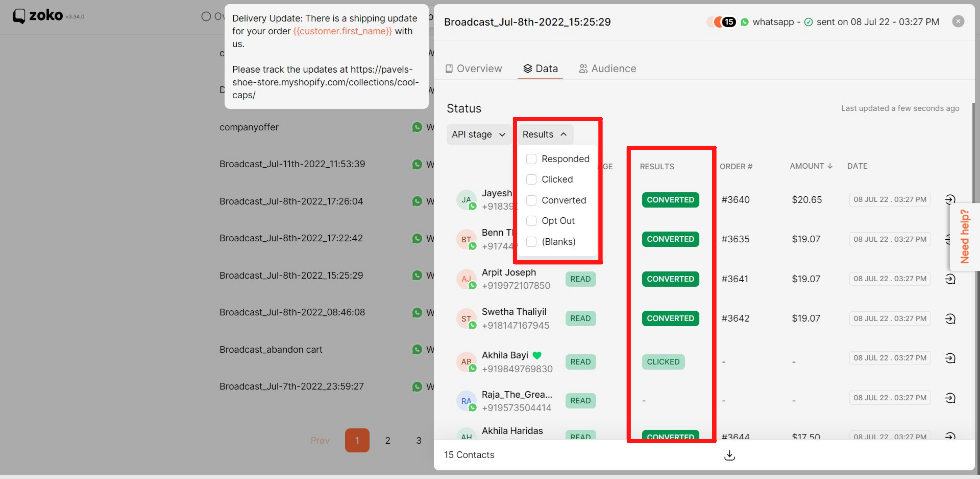
Task: Check the Opt Out filter checkbox
Action: pos(531,221)
